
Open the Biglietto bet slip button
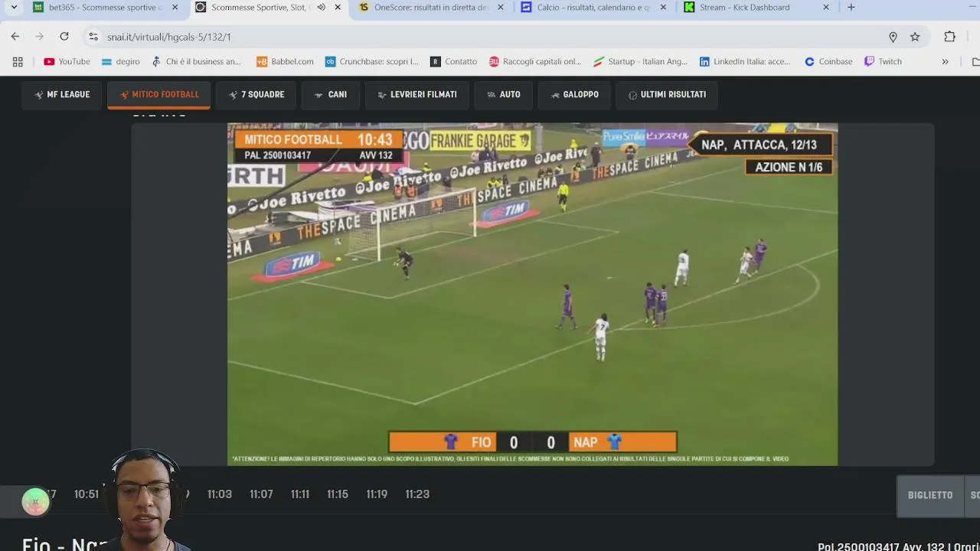[930, 495]
